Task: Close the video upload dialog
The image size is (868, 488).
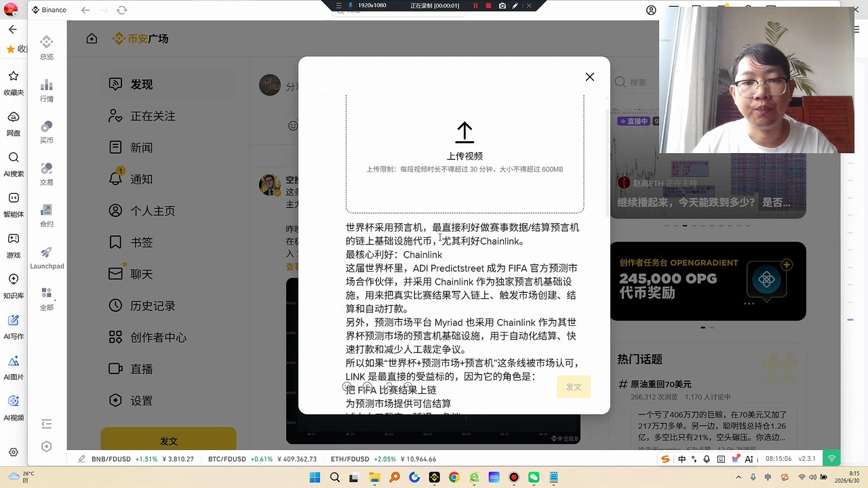Action: pyautogui.click(x=590, y=77)
